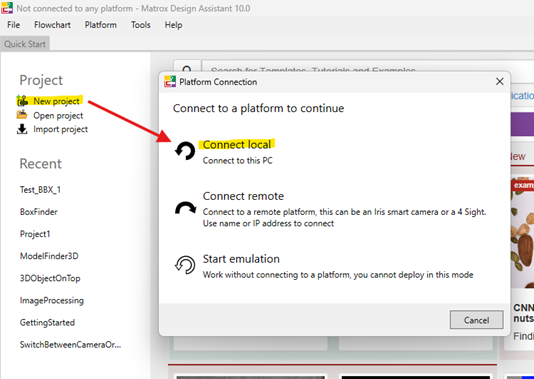Open recent project Project1
The height and width of the screenshot is (379, 534).
[35, 234]
